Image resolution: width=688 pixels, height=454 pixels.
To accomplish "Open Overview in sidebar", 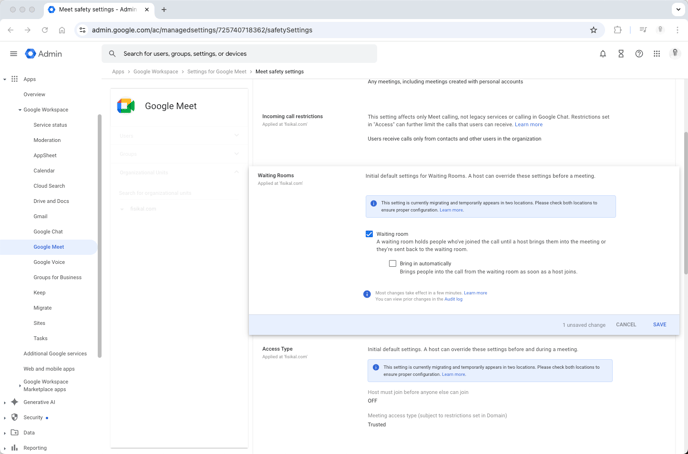I will pos(34,94).
